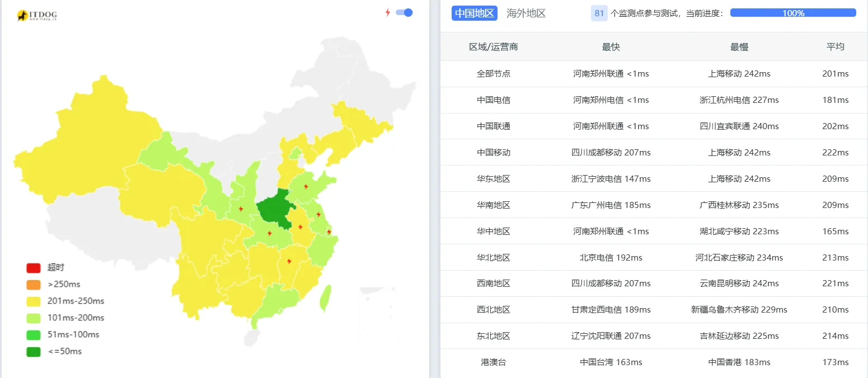Click the dark green <=50ms legend swatch
This screenshot has width=868, height=378.
(x=34, y=352)
